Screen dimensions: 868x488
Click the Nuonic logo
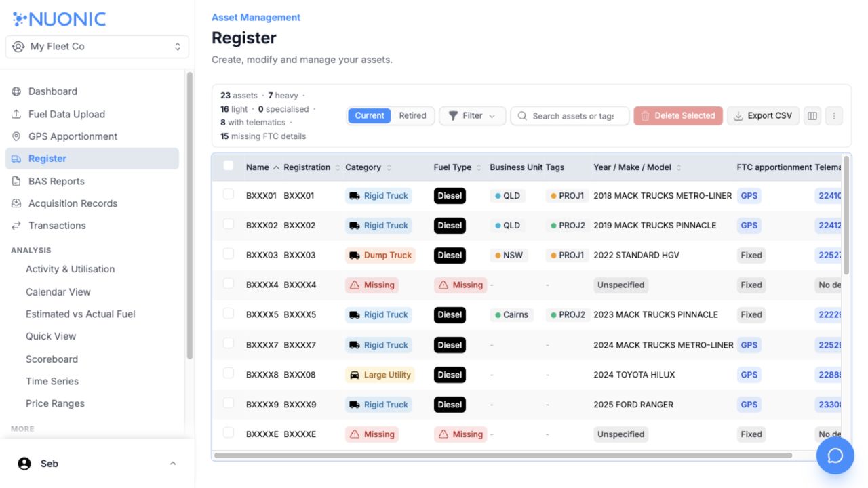point(59,19)
